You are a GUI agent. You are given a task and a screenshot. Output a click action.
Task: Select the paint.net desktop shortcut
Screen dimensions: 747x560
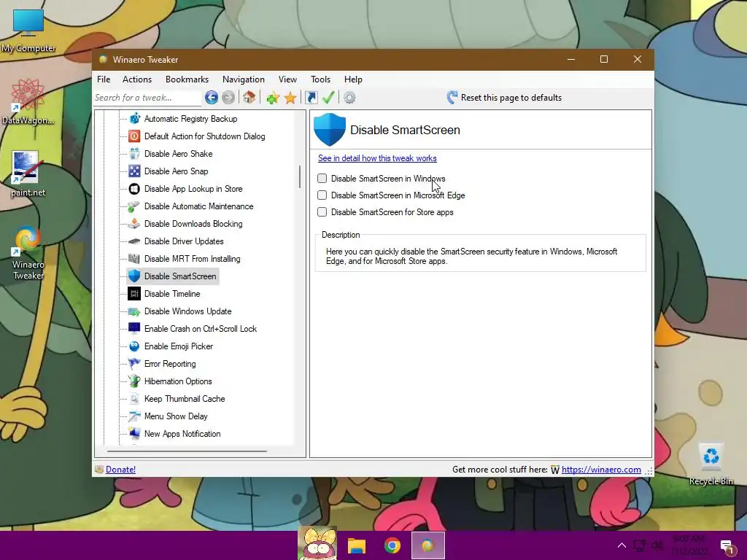(28, 174)
